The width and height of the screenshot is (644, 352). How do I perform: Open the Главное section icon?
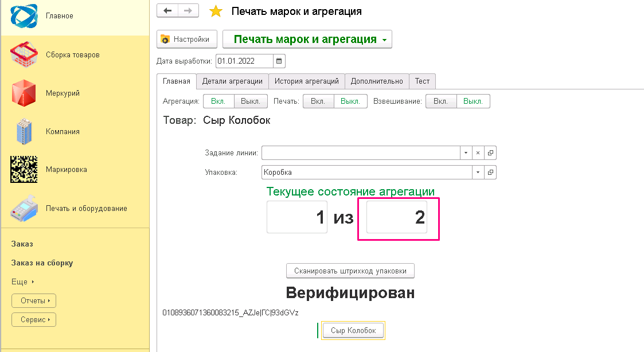coord(24,16)
